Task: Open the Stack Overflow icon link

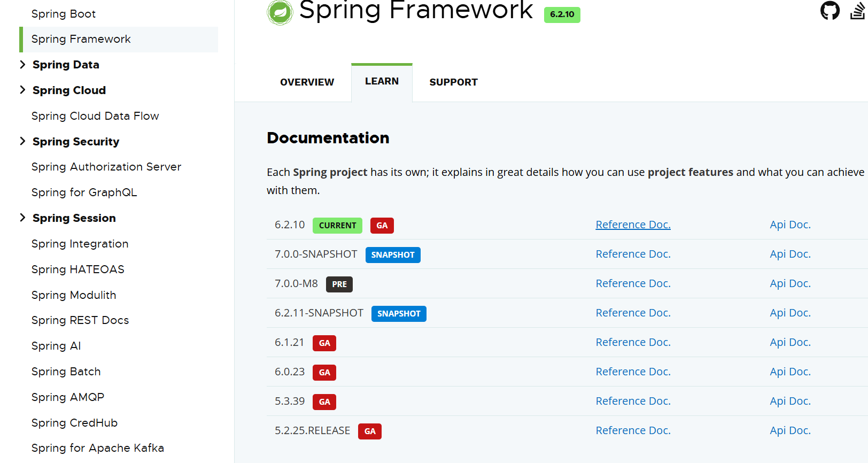Action: pyautogui.click(x=858, y=10)
